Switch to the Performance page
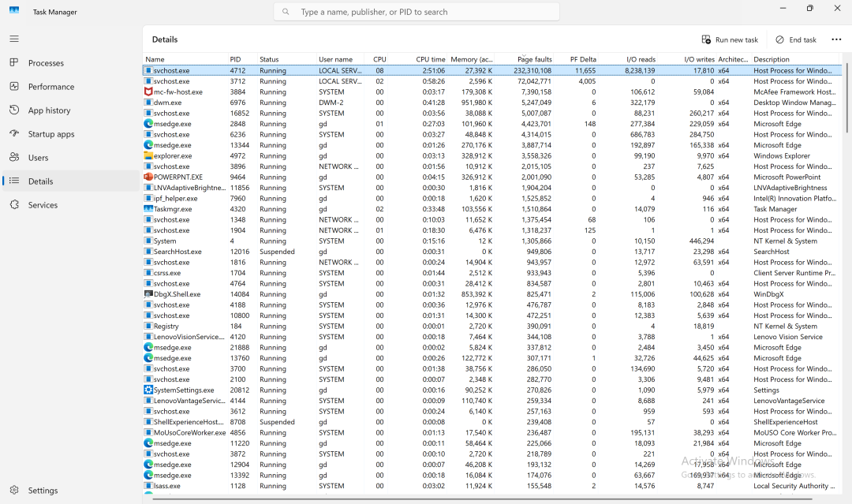 (x=71, y=86)
